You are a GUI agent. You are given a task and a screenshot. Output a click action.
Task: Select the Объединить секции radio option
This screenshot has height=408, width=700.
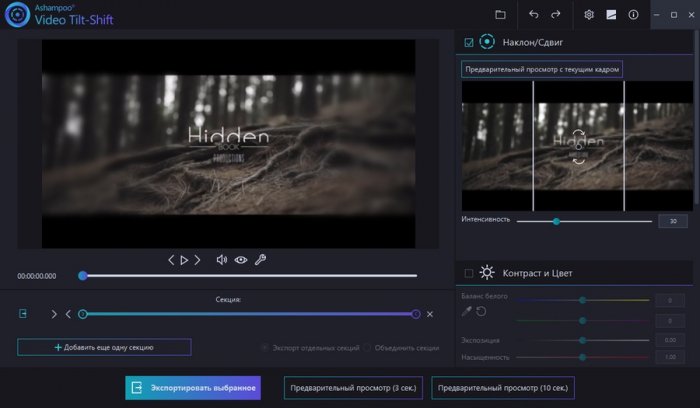370,348
